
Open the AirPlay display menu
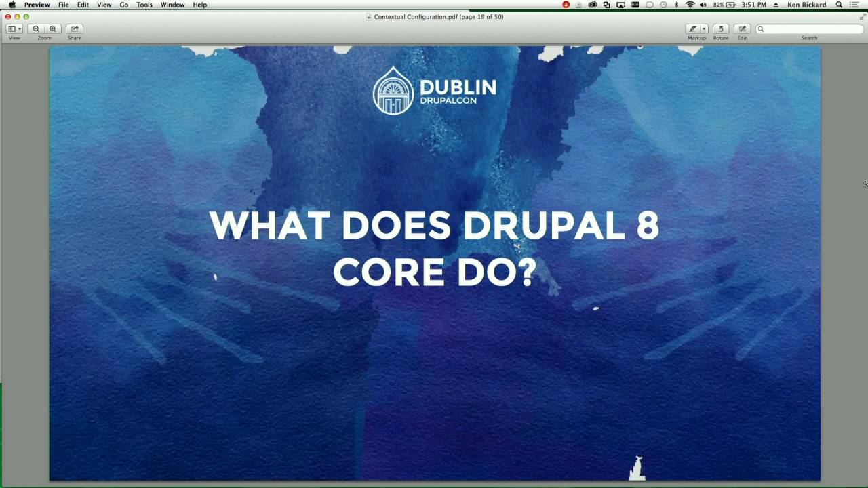point(620,5)
